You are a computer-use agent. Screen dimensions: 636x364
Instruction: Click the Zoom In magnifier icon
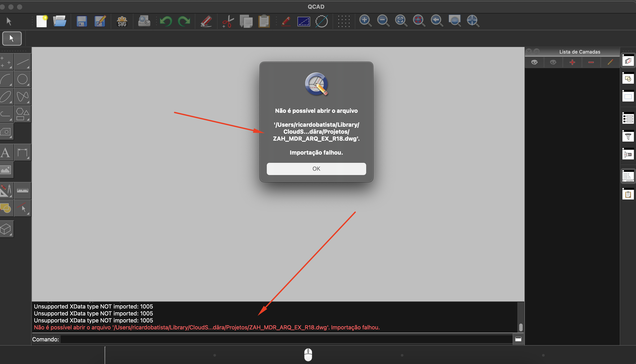(365, 21)
